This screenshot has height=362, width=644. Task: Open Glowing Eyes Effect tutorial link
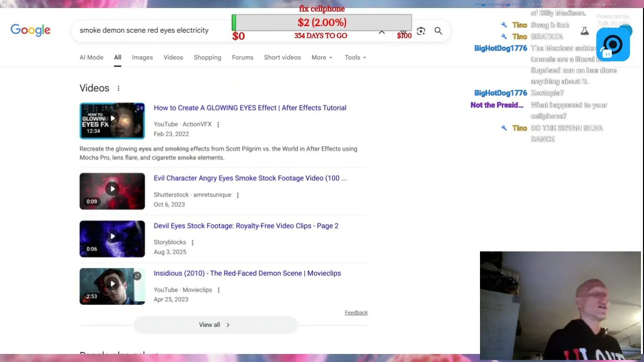tap(250, 108)
